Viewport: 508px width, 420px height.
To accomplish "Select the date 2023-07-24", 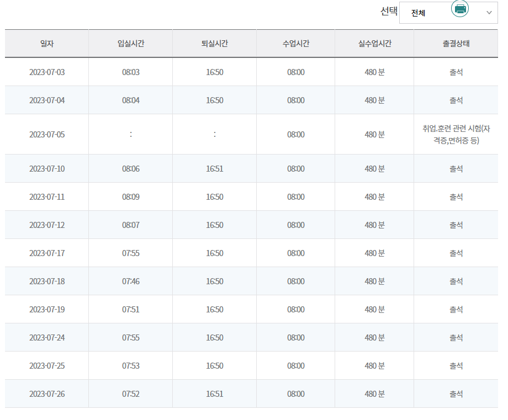I will tap(47, 337).
